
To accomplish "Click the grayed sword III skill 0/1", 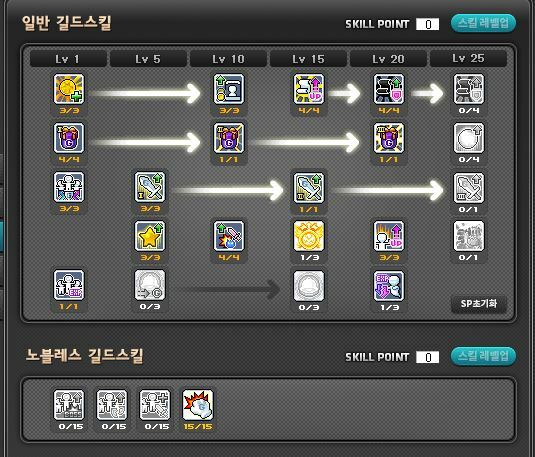I will [x=469, y=188].
